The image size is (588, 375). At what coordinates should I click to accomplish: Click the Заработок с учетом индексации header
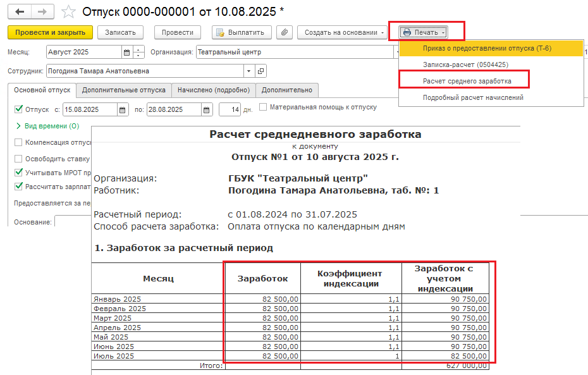(445, 278)
